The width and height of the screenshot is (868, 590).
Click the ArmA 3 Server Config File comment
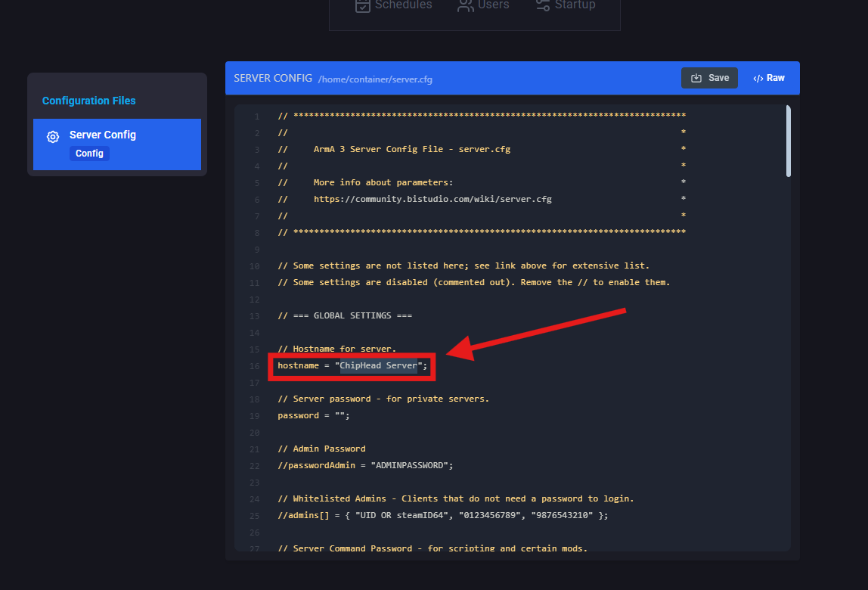pyautogui.click(x=412, y=149)
